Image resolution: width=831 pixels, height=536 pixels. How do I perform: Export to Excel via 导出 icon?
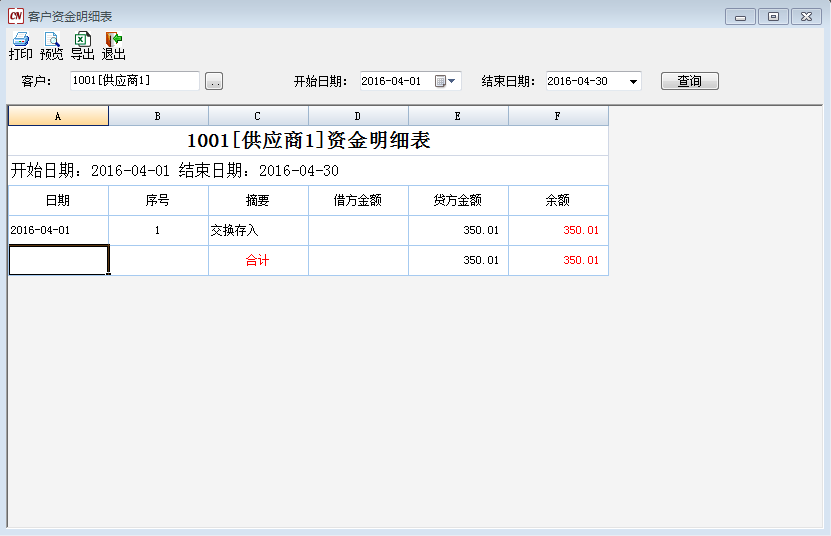pos(82,46)
